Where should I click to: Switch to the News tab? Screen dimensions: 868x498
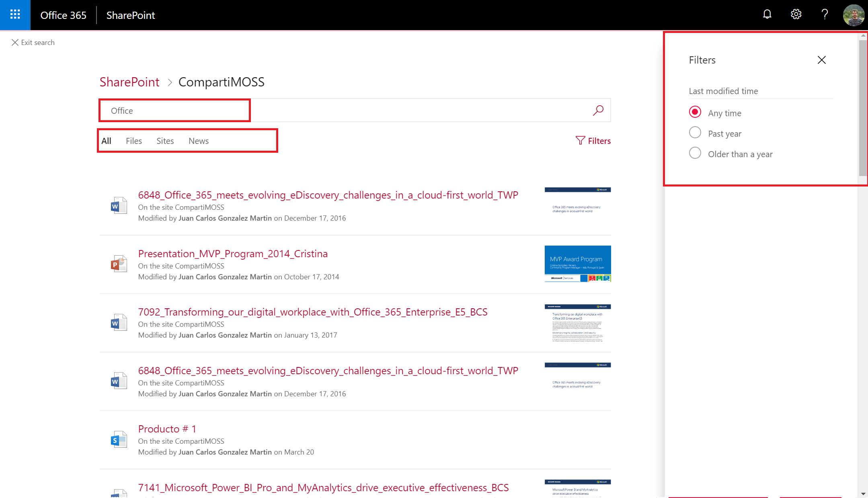(x=199, y=141)
